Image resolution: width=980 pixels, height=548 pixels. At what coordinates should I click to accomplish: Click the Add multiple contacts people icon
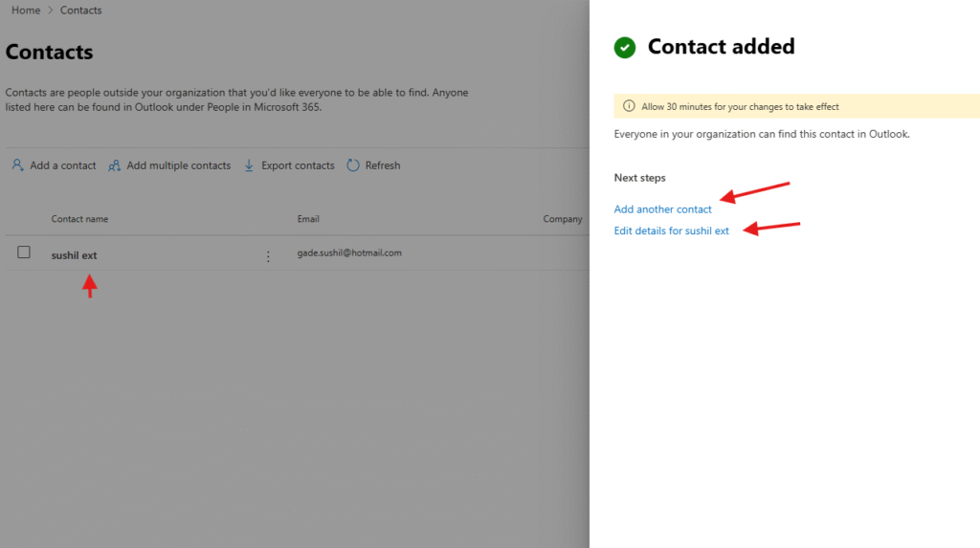pos(115,165)
